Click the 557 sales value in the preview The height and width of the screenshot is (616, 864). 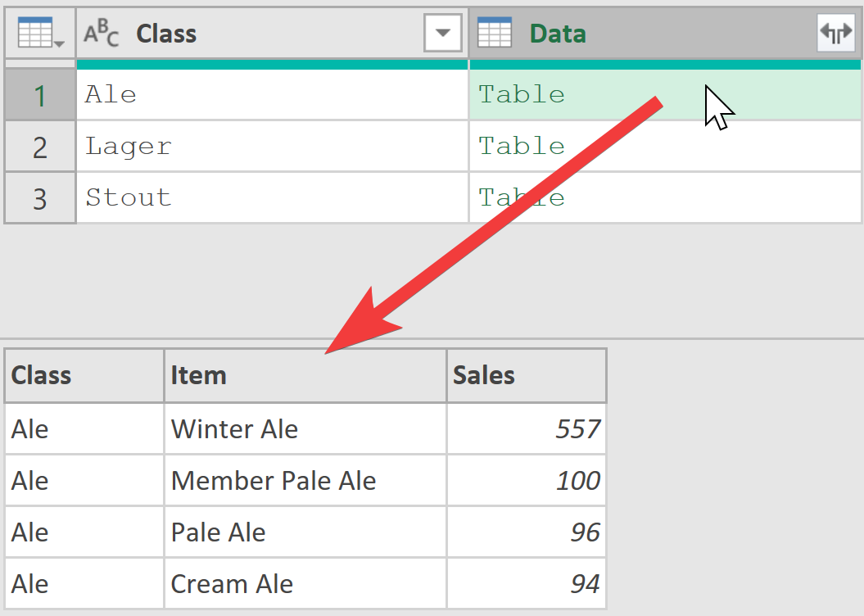527,428
